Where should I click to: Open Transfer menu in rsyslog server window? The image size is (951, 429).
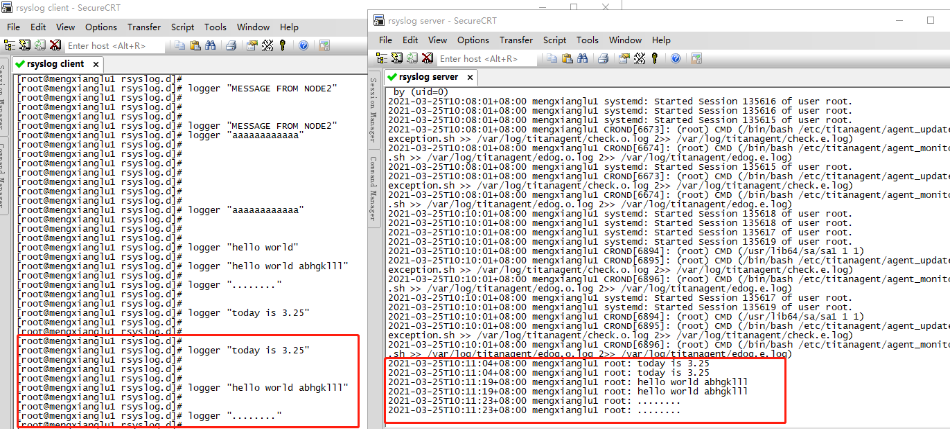click(516, 40)
